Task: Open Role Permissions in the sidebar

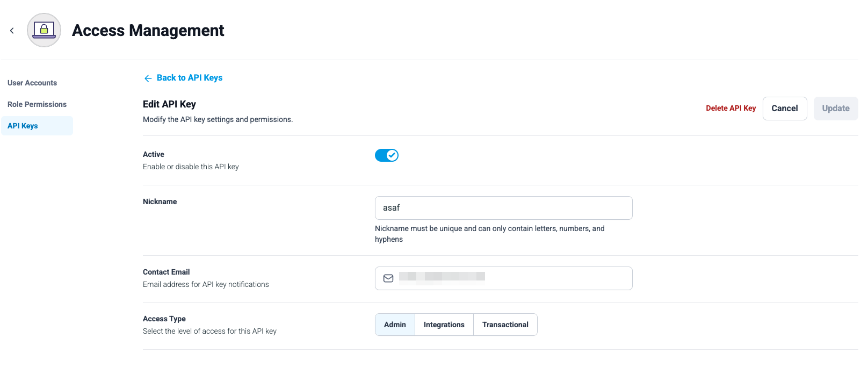Action: tap(37, 104)
